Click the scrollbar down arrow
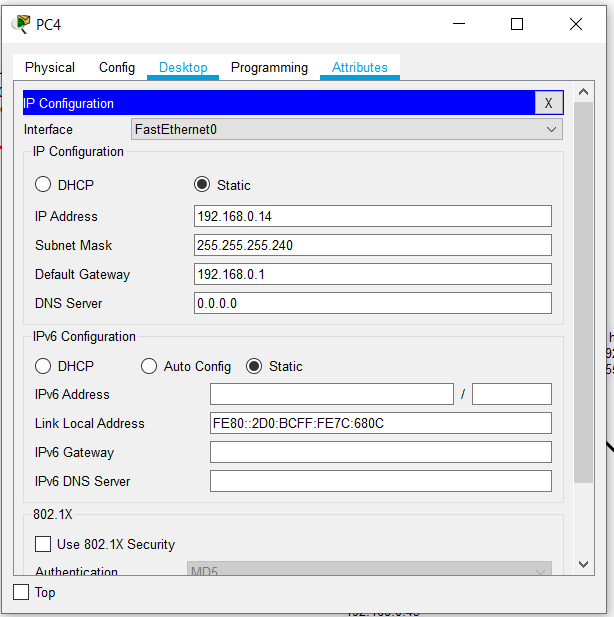Viewport: 614px width, 617px height. [x=584, y=564]
